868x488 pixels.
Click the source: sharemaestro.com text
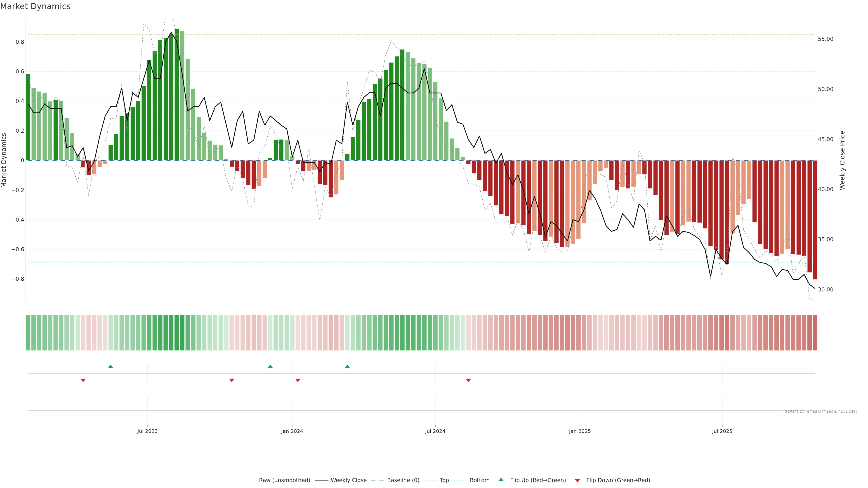pyautogui.click(x=821, y=411)
